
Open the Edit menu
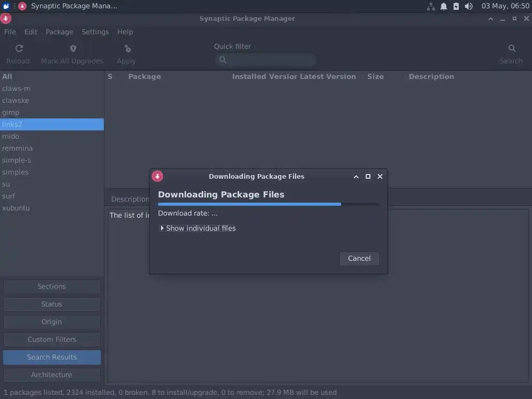click(x=31, y=32)
